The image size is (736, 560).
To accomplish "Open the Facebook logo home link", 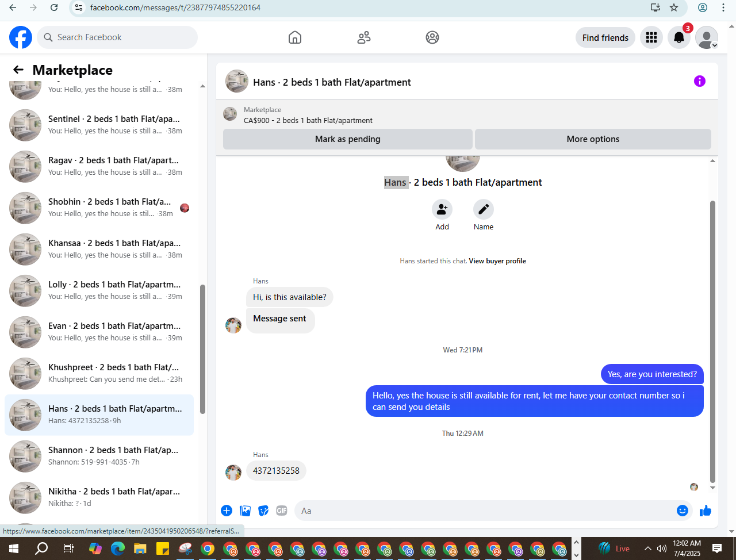I will (x=21, y=37).
